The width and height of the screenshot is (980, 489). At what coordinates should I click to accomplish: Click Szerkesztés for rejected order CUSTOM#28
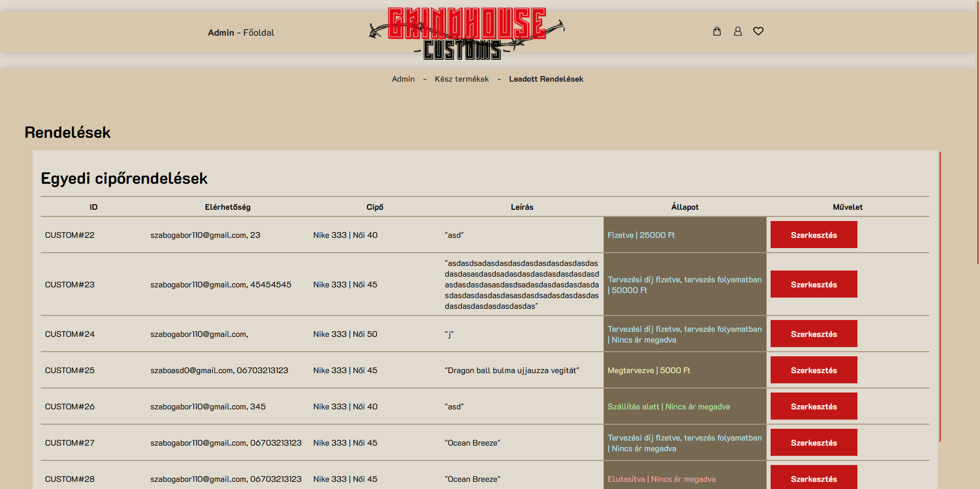tap(814, 478)
